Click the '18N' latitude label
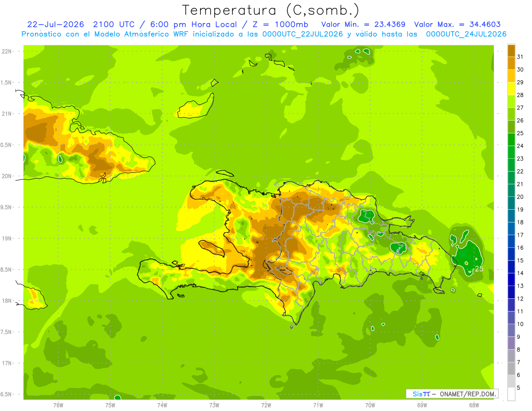This screenshot has height=411, width=532. click(x=7, y=301)
